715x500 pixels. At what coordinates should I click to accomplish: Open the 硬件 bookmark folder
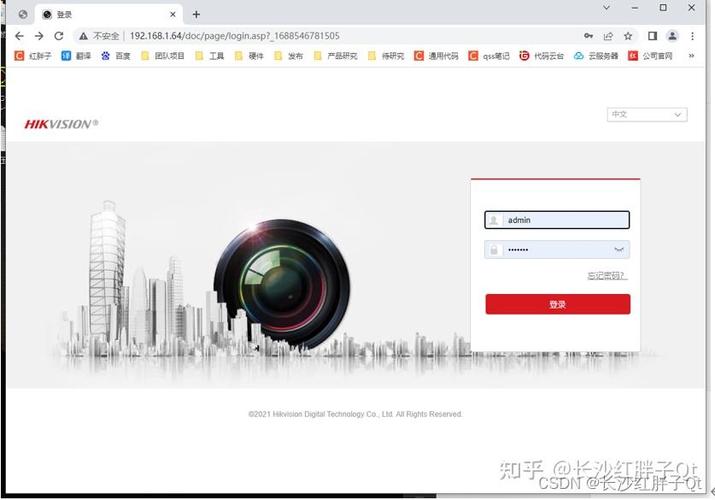click(x=249, y=56)
